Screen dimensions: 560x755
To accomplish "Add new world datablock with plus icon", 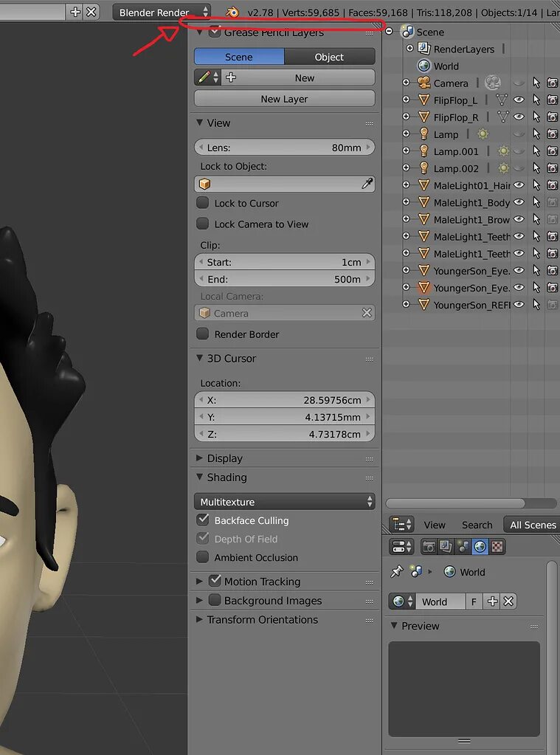I will tap(492, 601).
